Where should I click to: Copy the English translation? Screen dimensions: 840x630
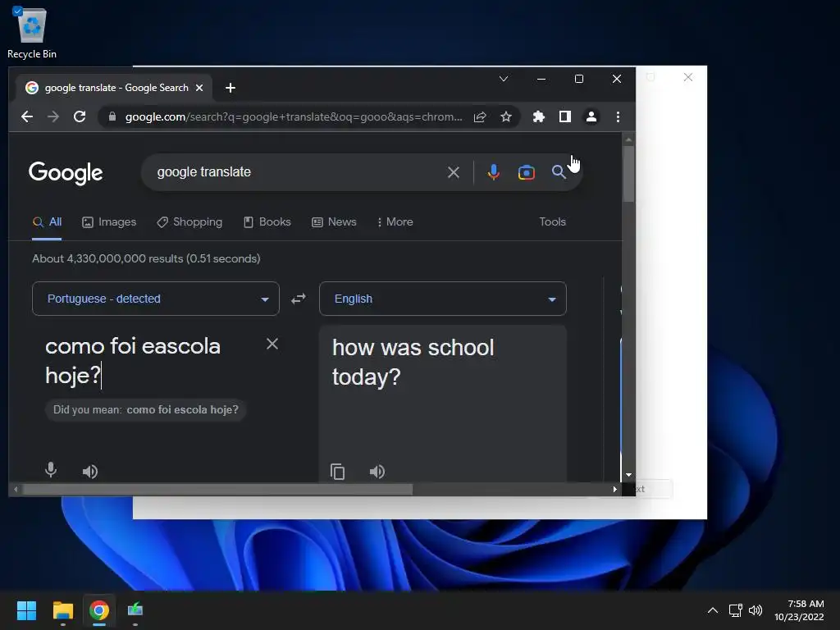tap(337, 472)
